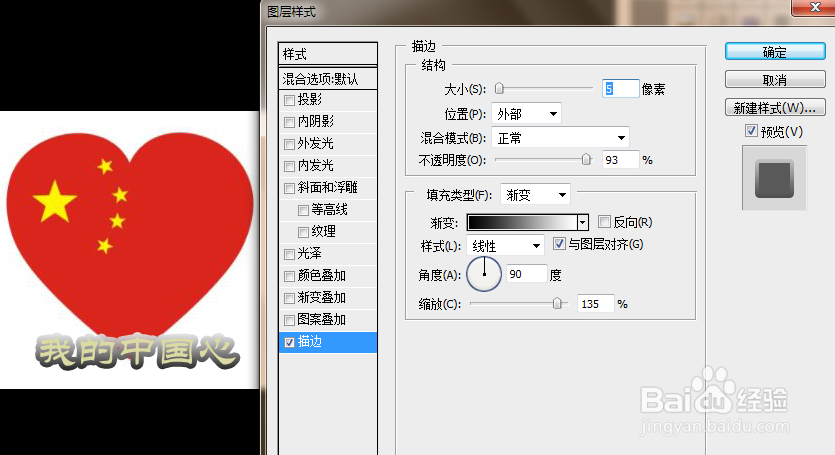This screenshot has width=835, height=455.
Task: Cancel the dialog with 取消
Action: 775,80
